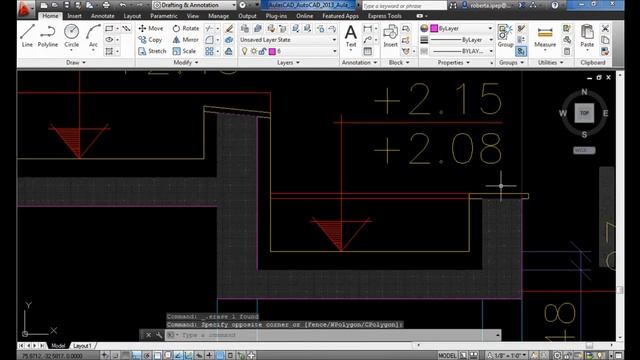This screenshot has height=360, width=640.
Task: Expand the Modify panel
Action: (186, 62)
